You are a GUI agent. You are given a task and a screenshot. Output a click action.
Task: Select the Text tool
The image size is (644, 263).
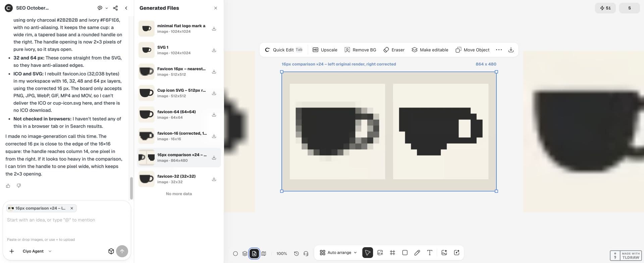pyautogui.click(x=430, y=253)
